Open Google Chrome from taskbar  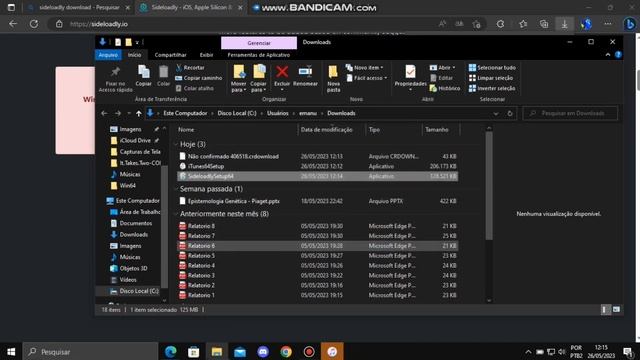(x=286, y=351)
